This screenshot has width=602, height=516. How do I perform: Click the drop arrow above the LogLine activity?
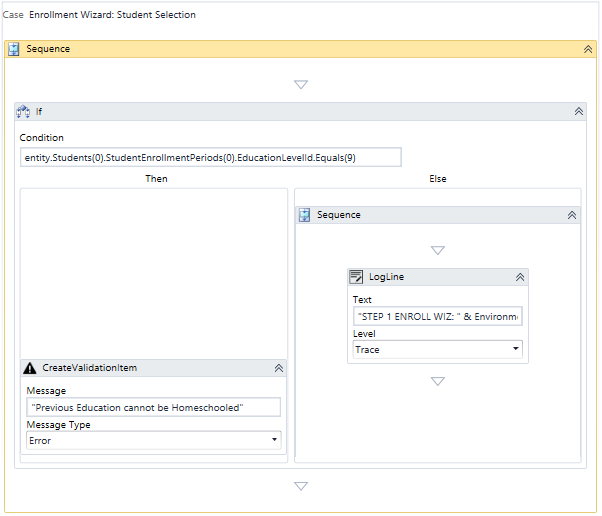tap(437, 250)
